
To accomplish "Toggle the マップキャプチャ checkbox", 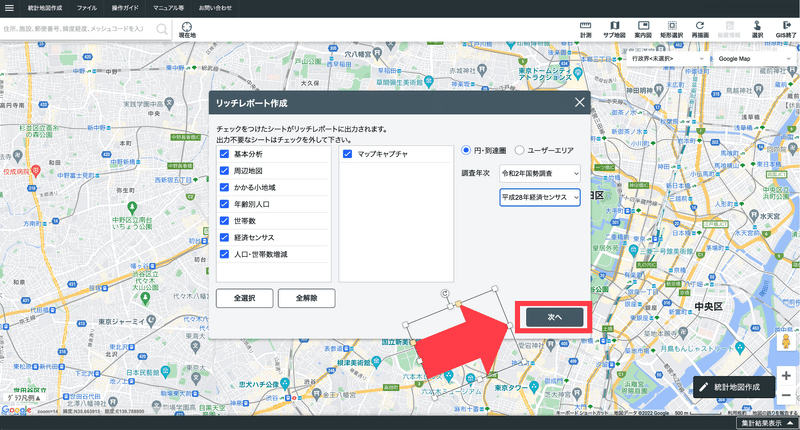I will point(347,154).
